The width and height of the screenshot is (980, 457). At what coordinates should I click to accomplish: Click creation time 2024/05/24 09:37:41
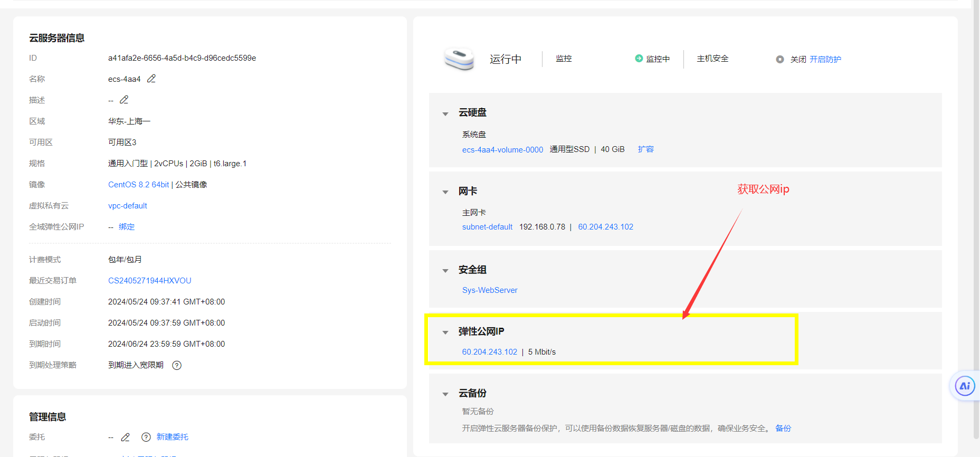point(167,302)
